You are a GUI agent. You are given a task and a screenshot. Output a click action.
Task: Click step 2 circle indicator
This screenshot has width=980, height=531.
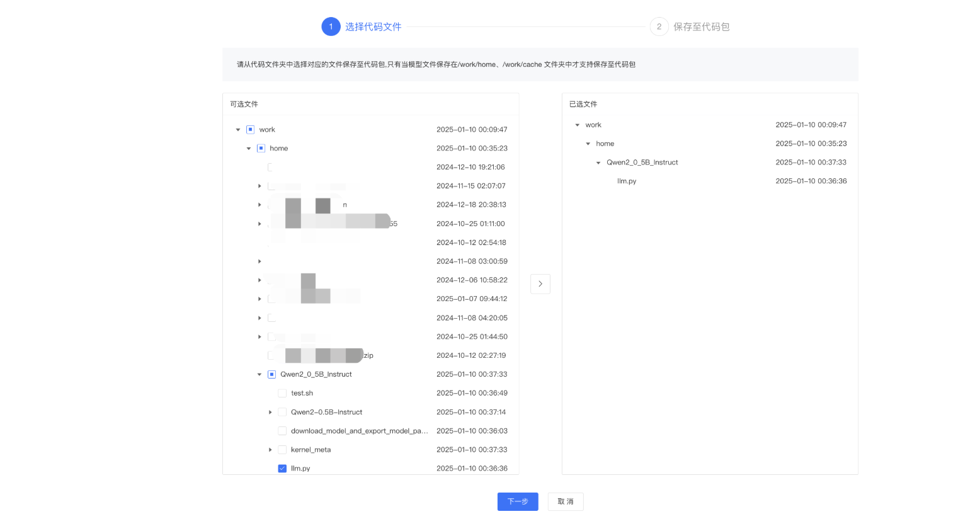(659, 26)
